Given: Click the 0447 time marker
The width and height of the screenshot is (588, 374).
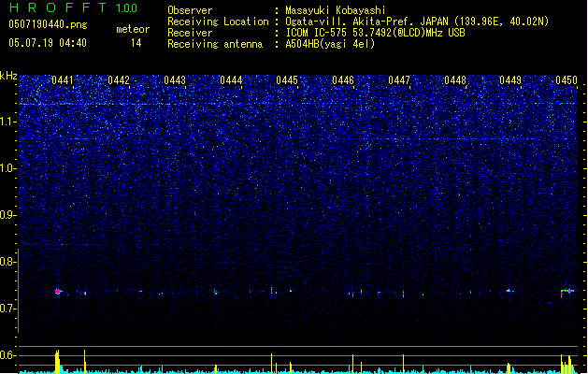Looking at the screenshot, I should [x=399, y=80].
